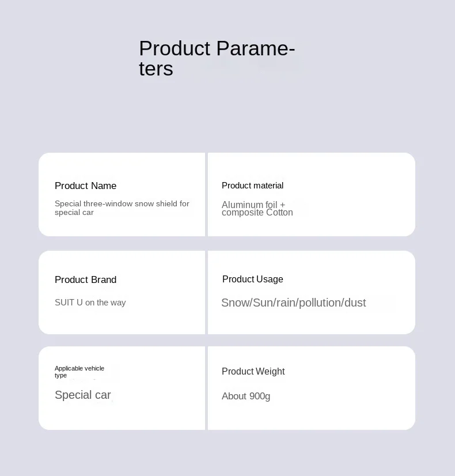Screen dimensions: 455x476
Task: Click the three-window snow shield description
Action: pyautogui.click(x=122, y=208)
